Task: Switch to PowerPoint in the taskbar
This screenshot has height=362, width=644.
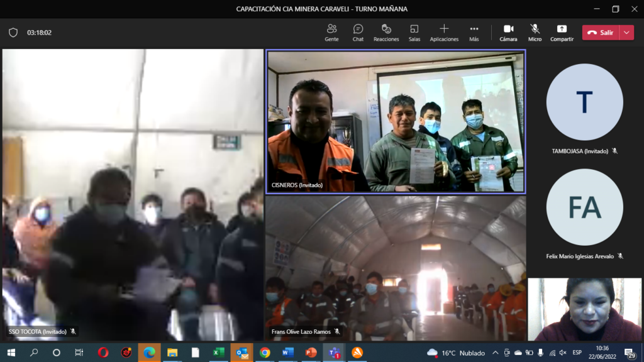Action: (x=310, y=353)
